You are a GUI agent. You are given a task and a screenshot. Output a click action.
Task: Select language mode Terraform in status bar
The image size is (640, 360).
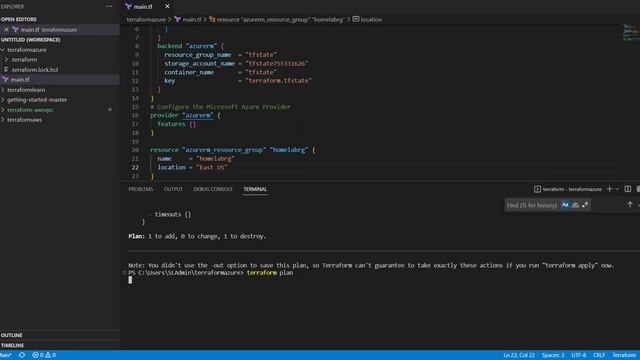point(624,355)
